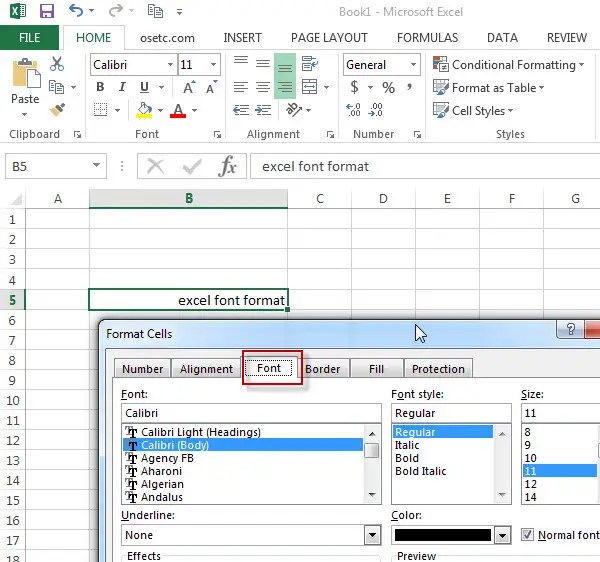Toggle Bold formatting in ribbon
Screen dimensions: 600x562
(100, 87)
